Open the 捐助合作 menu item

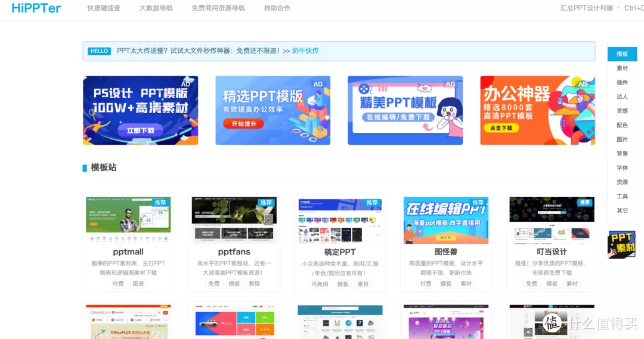[x=277, y=8]
